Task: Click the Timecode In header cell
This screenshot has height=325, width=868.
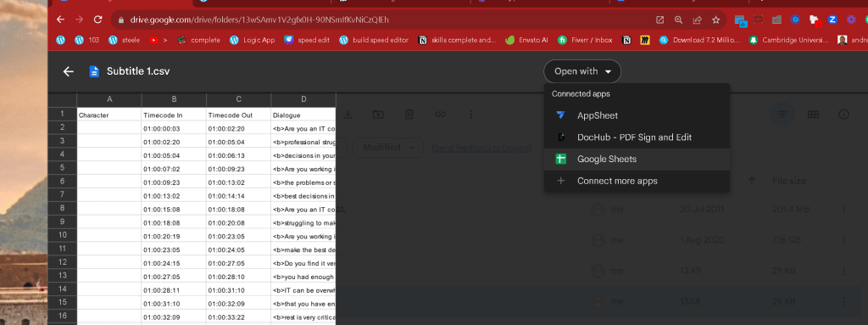Action: (x=174, y=115)
